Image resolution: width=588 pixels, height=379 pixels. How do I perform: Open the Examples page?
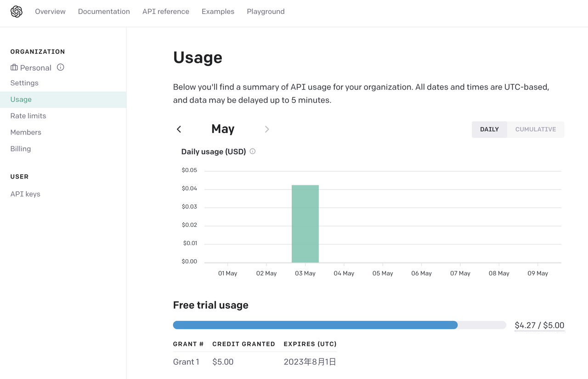click(x=218, y=11)
